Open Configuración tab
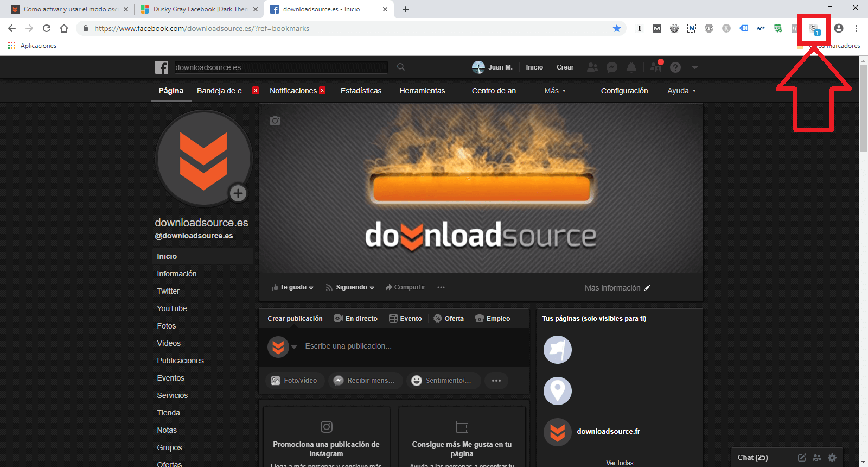The width and height of the screenshot is (868, 467). coord(624,91)
